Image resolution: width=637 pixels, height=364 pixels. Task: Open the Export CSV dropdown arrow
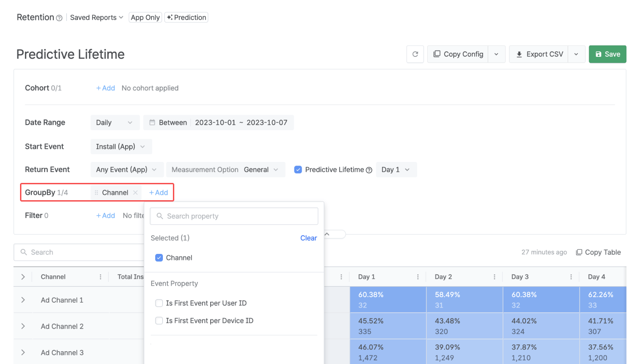coord(576,54)
